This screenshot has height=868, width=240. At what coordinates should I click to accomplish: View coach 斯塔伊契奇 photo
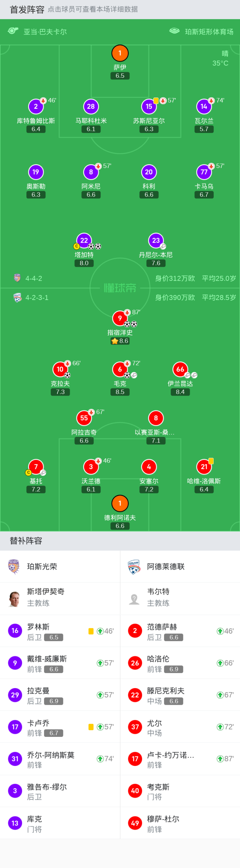[x=14, y=598]
